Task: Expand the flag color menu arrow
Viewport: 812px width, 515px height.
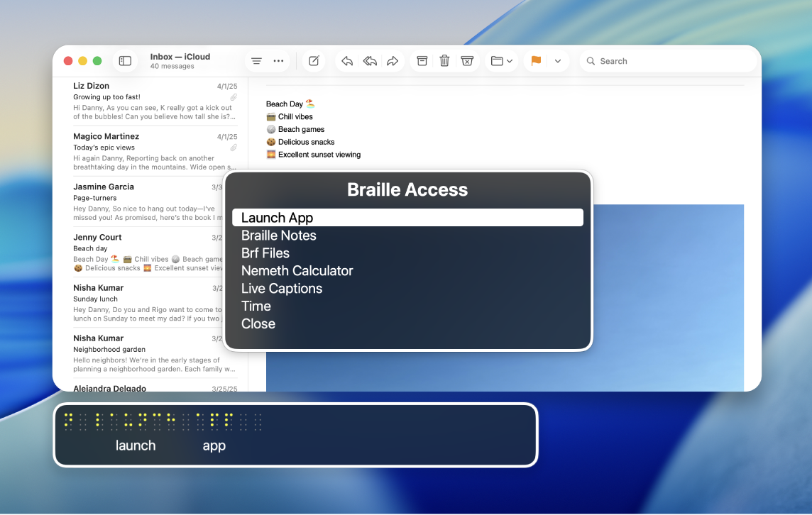Action: [x=559, y=61]
